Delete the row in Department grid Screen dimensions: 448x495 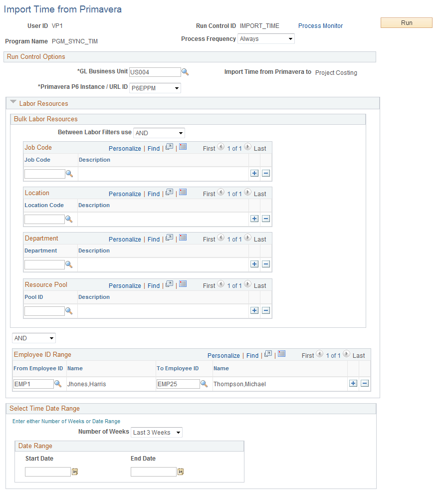(x=266, y=264)
